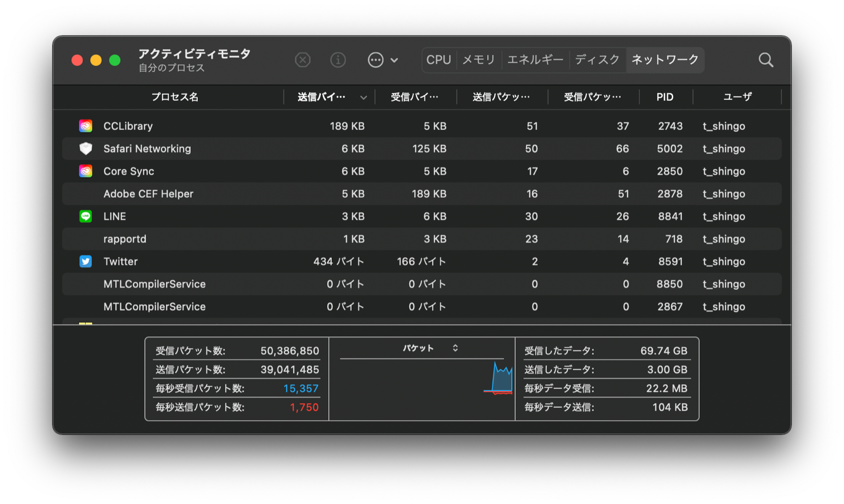This screenshot has width=844, height=504.
Task: Click the yellow minimize window button
Action: [96, 60]
